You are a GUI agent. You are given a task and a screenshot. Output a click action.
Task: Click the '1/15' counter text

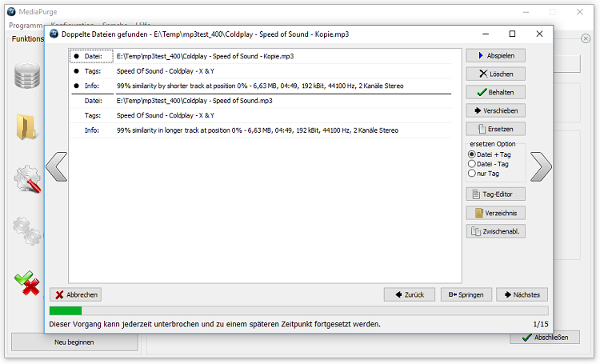541,324
